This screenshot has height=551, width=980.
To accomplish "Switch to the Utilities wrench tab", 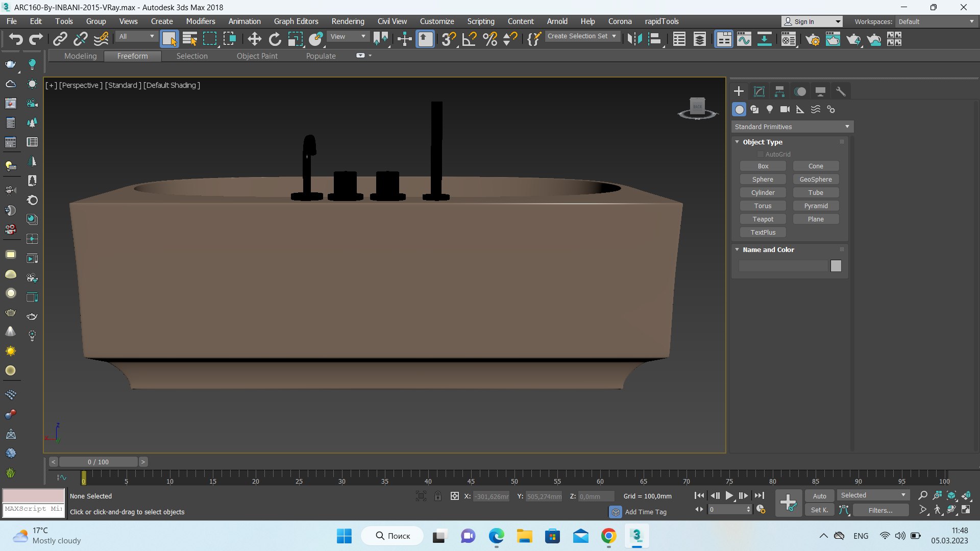I will point(841,91).
